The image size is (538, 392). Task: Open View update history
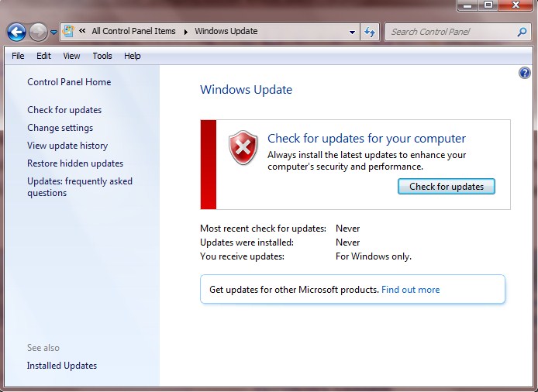click(67, 146)
